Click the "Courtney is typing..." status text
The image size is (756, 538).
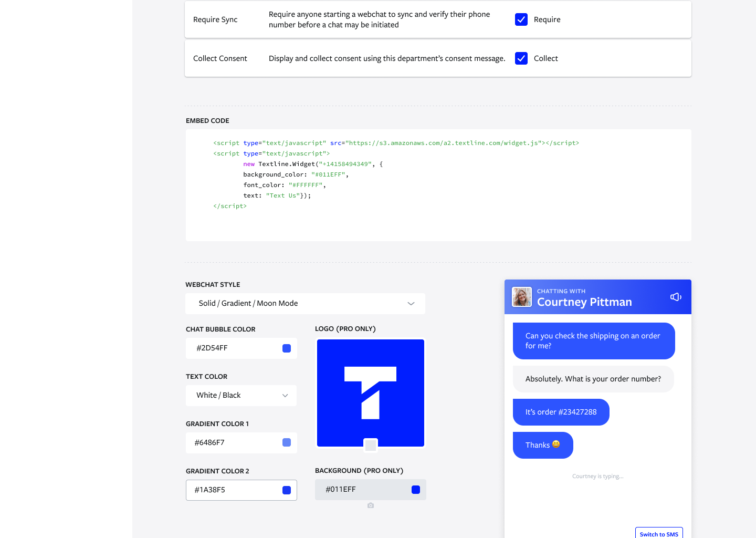pyautogui.click(x=597, y=477)
